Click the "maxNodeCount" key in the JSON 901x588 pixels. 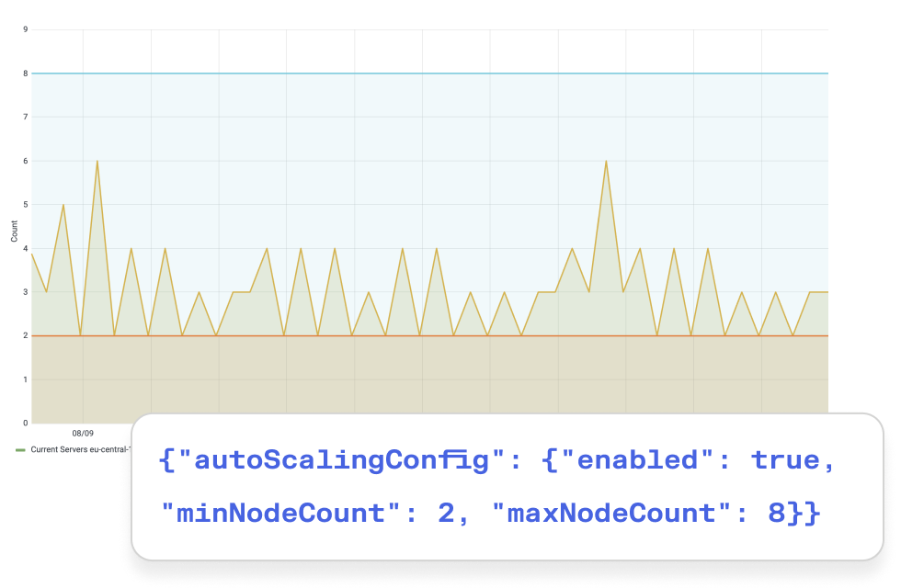pos(613,513)
